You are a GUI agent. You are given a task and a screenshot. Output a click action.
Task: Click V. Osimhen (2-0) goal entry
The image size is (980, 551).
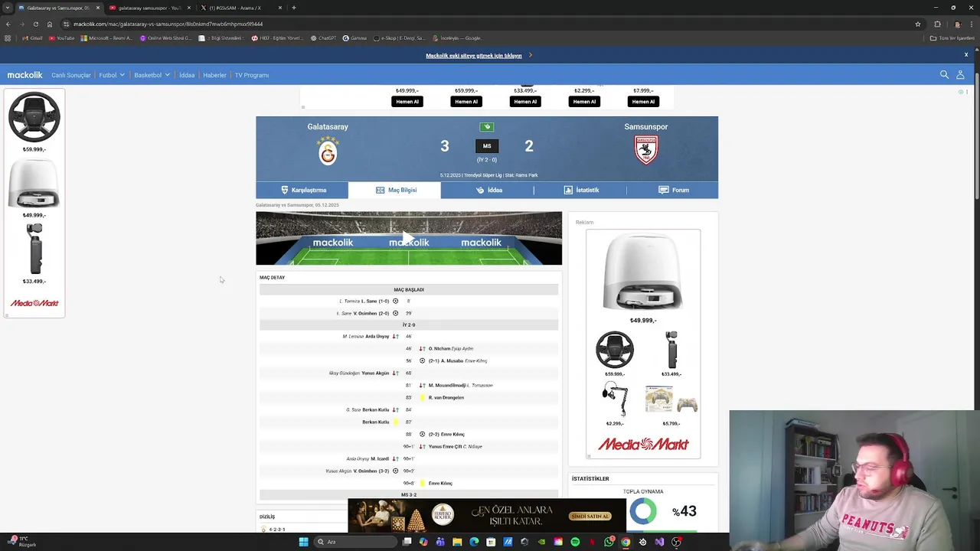[x=371, y=313]
